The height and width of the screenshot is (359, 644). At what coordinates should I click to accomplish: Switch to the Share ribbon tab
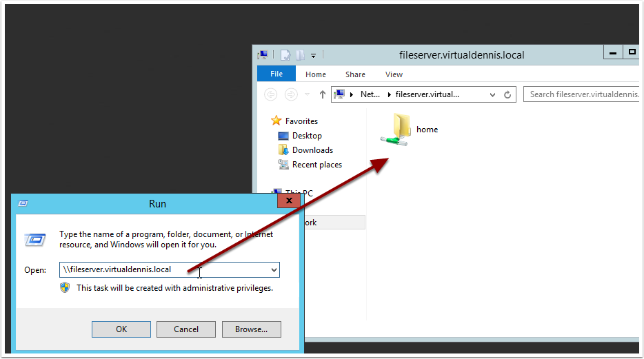point(355,74)
